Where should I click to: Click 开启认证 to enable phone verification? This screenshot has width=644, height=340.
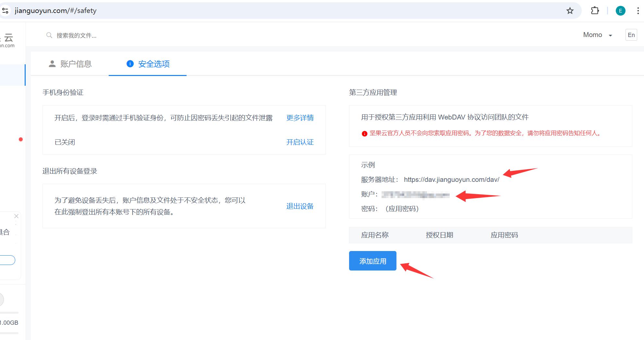[x=300, y=142]
